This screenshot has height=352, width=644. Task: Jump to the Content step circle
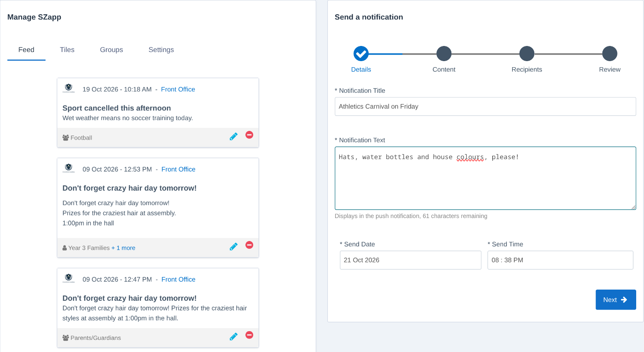pos(444,54)
